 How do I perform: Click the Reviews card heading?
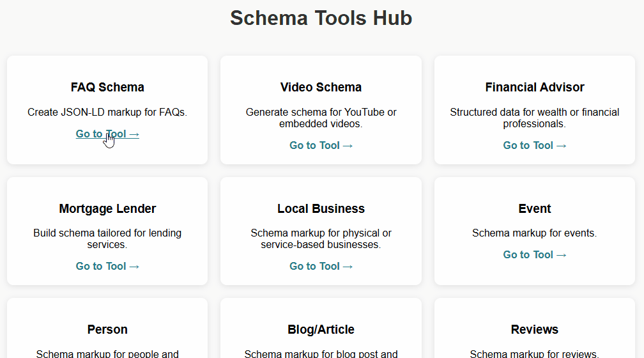(x=534, y=329)
